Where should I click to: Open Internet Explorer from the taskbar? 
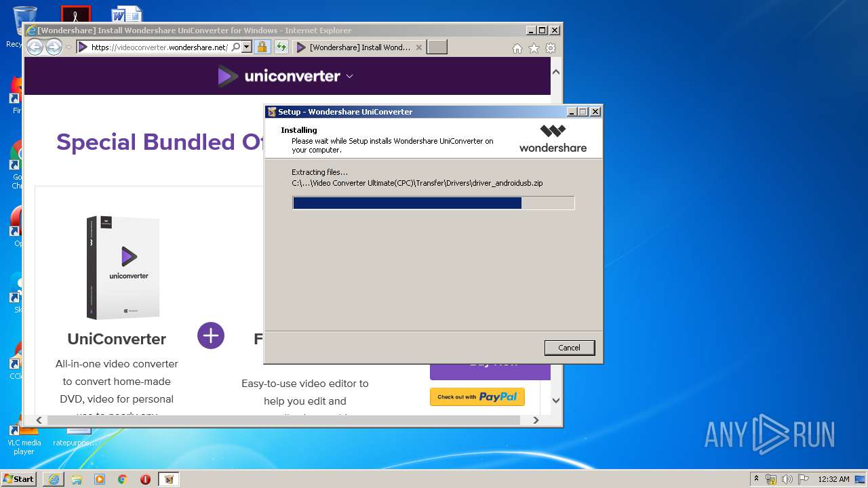coord(54,479)
